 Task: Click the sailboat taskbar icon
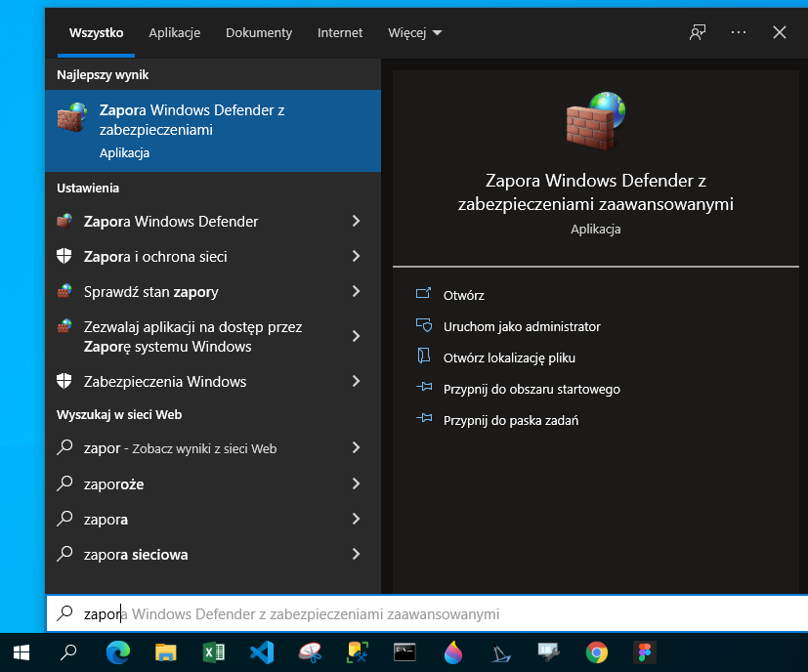click(x=500, y=653)
